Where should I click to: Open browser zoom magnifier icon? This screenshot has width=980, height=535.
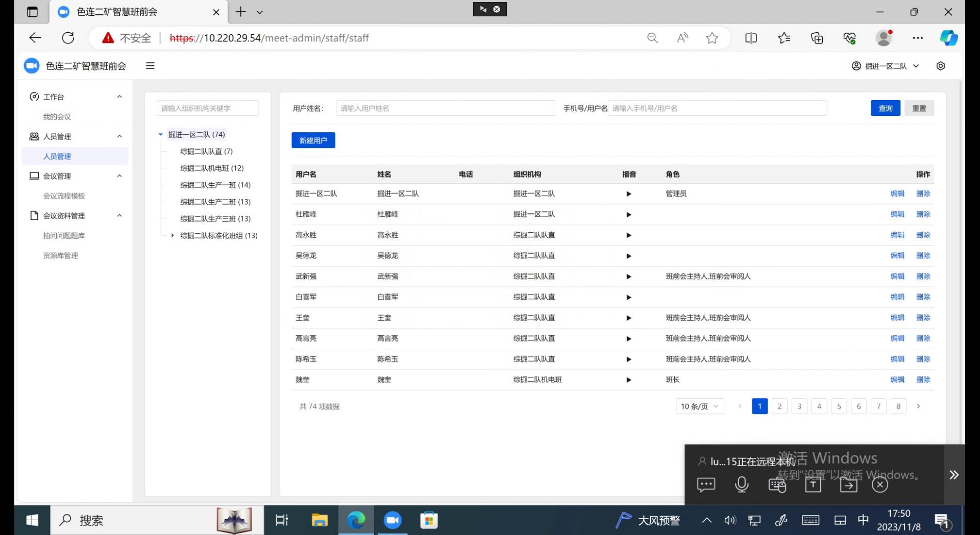pos(652,38)
